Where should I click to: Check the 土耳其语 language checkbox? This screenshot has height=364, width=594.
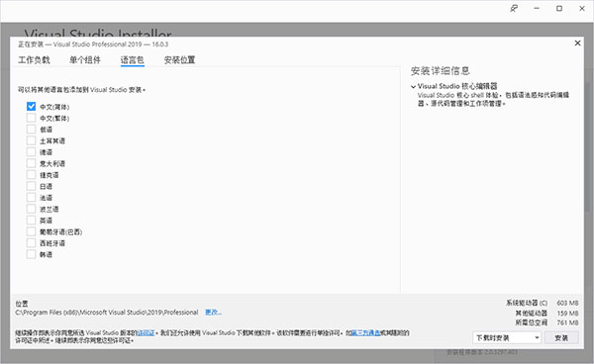(31, 140)
